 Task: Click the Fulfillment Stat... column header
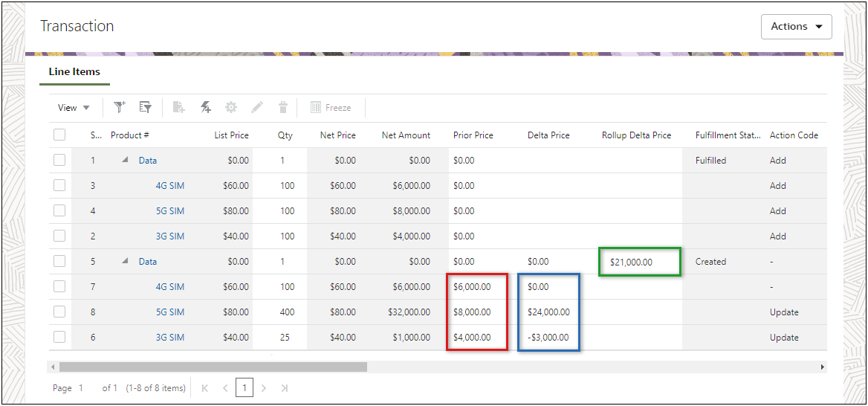click(728, 135)
